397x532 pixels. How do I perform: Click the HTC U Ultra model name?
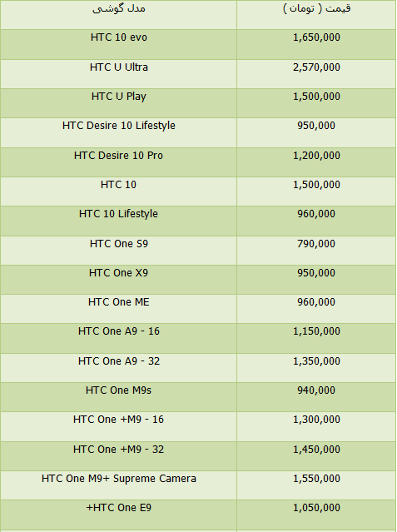[x=119, y=67]
